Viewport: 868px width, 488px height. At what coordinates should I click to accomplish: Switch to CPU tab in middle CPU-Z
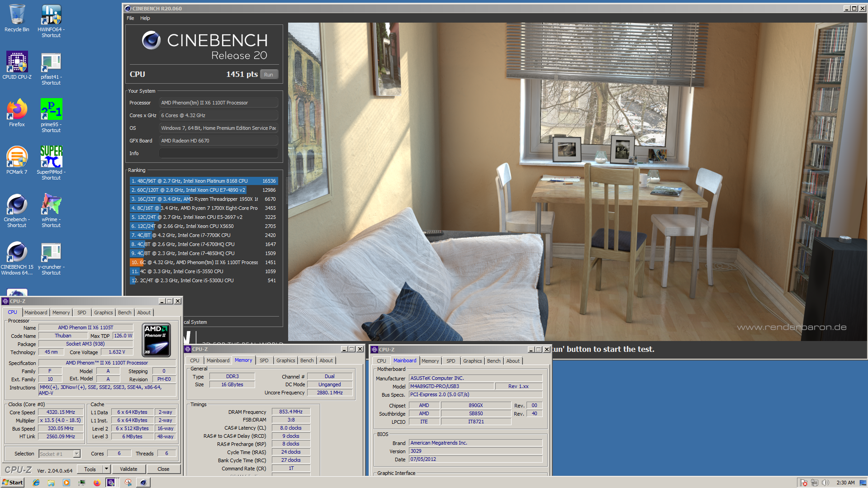(194, 360)
